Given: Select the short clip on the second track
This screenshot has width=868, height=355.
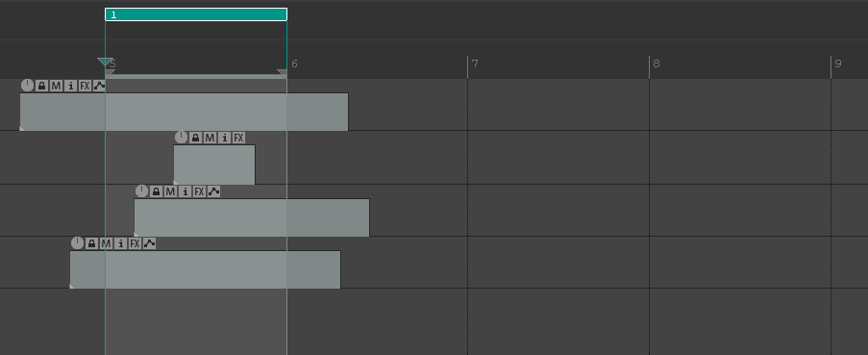Looking at the screenshot, I should pyautogui.click(x=214, y=165).
